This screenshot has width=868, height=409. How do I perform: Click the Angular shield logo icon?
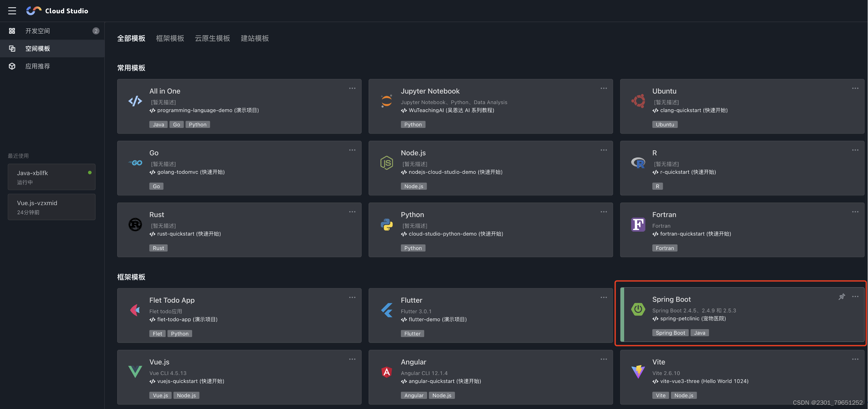pyautogui.click(x=387, y=372)
